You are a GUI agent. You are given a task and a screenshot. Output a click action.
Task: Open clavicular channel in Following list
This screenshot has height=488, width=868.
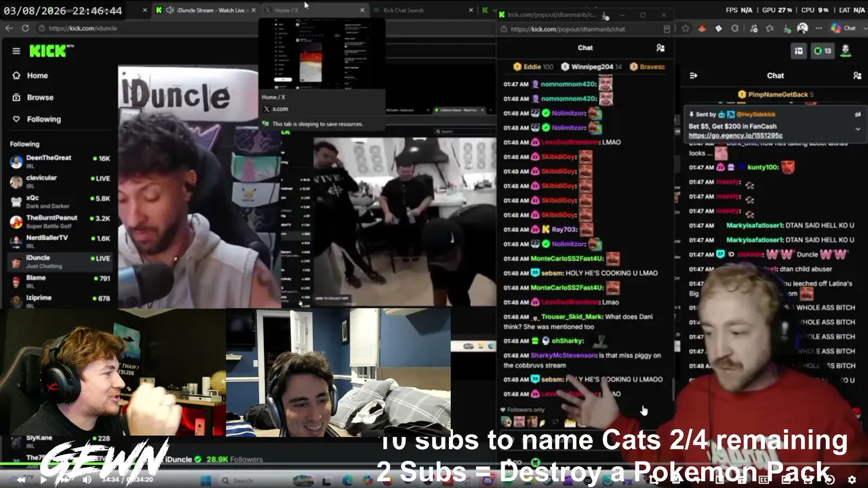pos(60,182)
